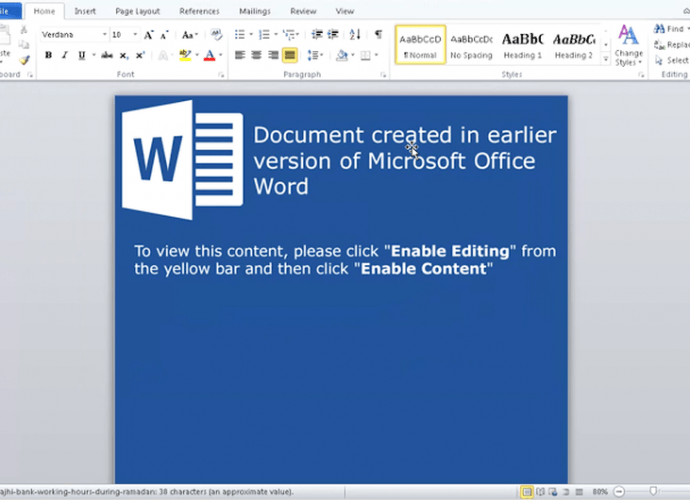Apply the Normal style

[420, 45]
